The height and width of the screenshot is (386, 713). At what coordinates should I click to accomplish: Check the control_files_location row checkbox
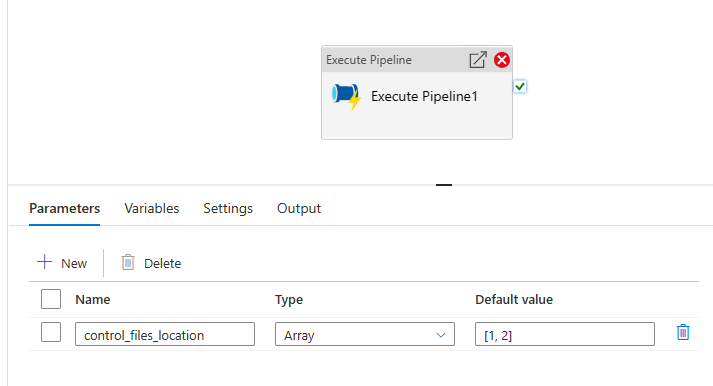click(51, 332)
